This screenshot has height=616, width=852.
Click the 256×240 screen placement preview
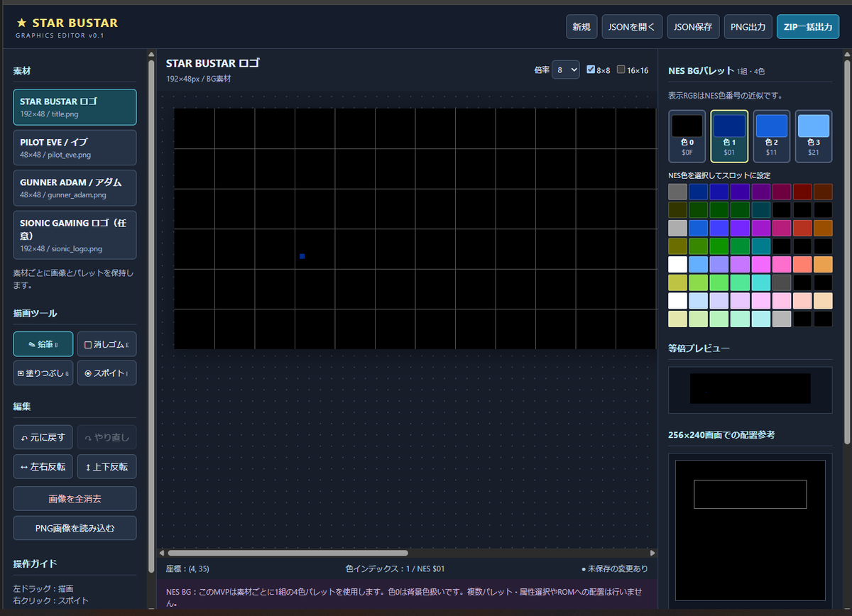[x=750, y=529]
